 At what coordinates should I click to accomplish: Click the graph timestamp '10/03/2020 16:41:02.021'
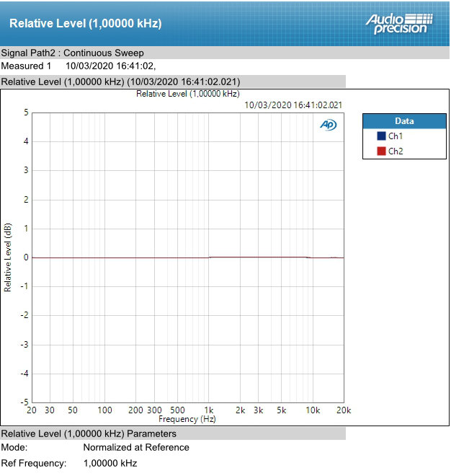293,105
